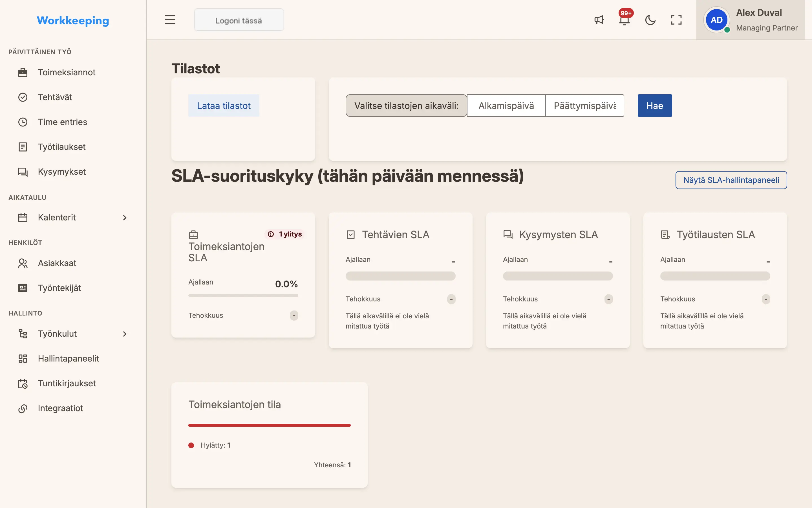Click the Työtilausten SLA document icon
The image size is (812, 508).
pyautogui.click(x=665, y=235)
